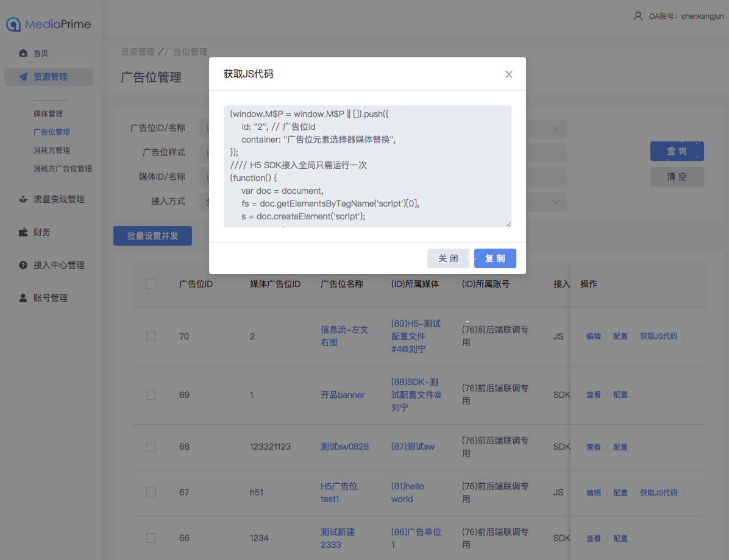The height and width of the screenshot is (560, 729).
Task: Click inside the JS code text area
Action: coord(368,166)
